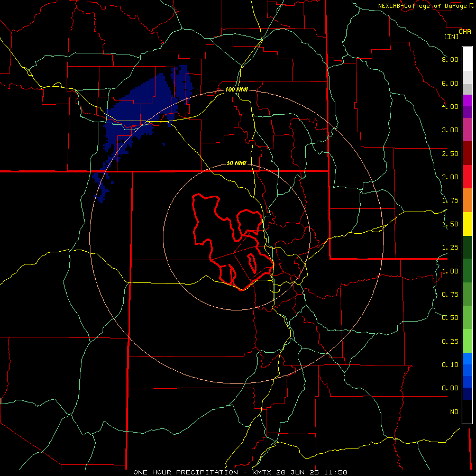Screen dimensions: 476x476
Task: Click the 1.25 legend value
Action: 450,248
